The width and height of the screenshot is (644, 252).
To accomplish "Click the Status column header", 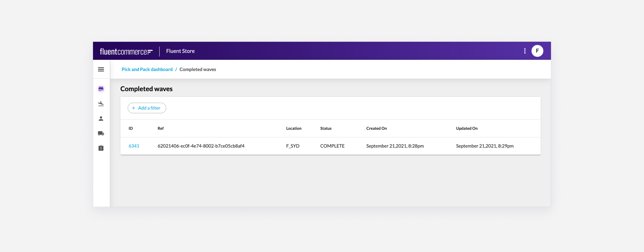I will coord(326,128).
